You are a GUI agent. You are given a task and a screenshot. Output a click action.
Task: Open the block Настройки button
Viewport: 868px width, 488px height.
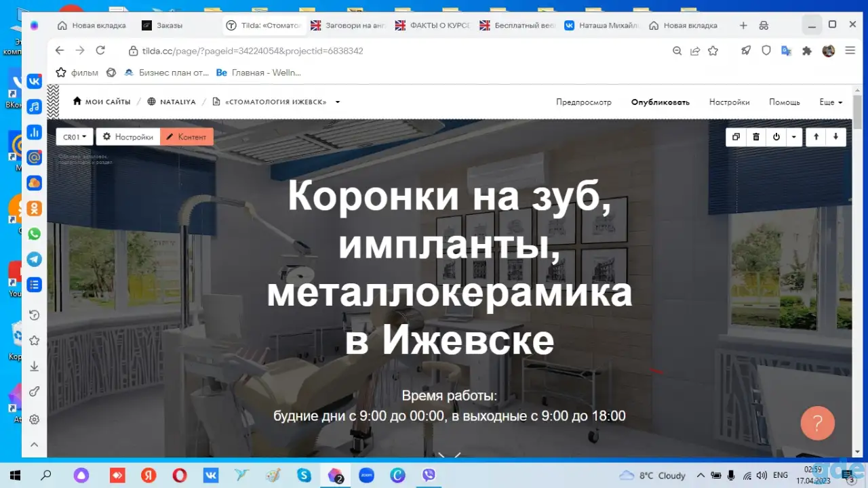[128, 137]
